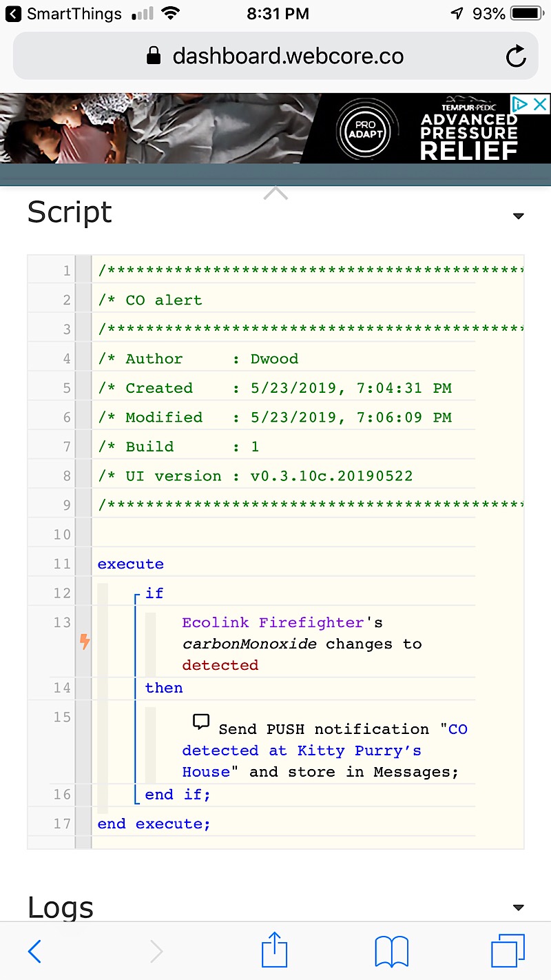Tap end execute; on line 17
The image size is (551, 980).
[x=154, y=824]
